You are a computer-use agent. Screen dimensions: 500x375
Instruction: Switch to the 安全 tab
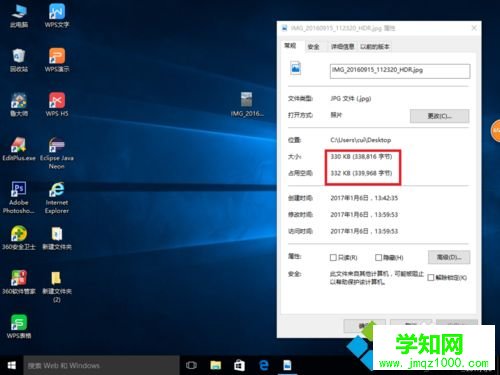pyautogui.click(x=313, y=47)
